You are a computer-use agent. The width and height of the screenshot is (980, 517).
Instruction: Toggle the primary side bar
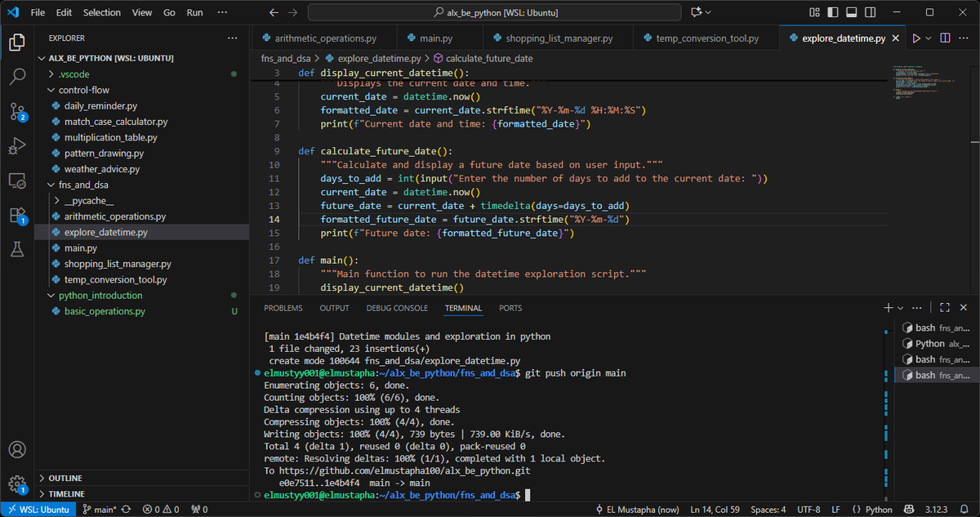pyautogui.click(x=832, y=13)
